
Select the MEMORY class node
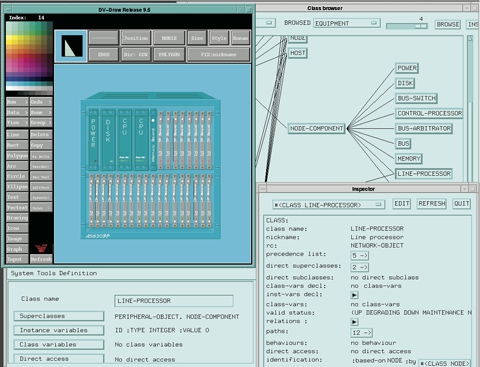pyautogui.click(x=409, y=159)
